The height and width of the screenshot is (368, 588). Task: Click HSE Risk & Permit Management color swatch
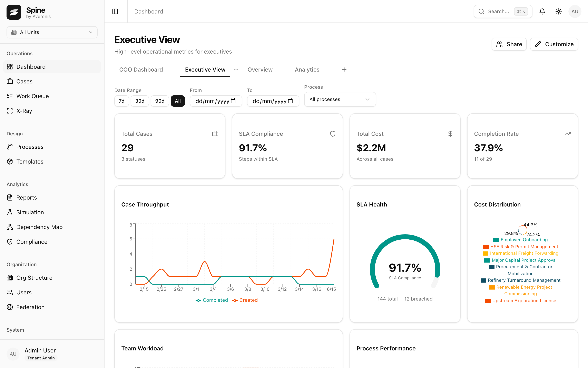pyautogui.click(x=486, y=247)
